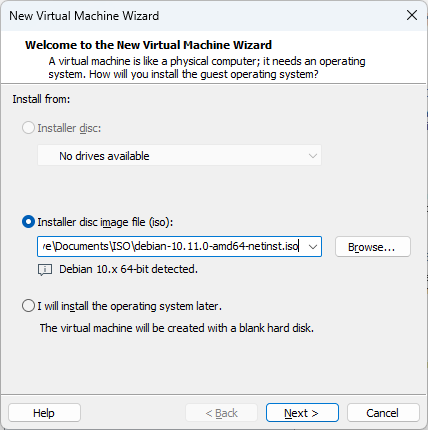Click the blank hard disk description text

tap(177, 328)
